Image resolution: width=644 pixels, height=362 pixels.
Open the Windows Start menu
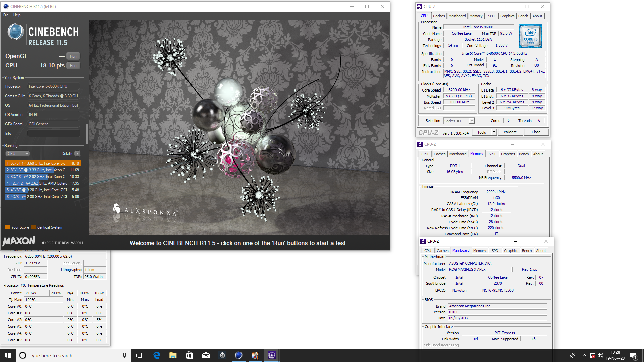pyautogui.click(x=8, y=355)
